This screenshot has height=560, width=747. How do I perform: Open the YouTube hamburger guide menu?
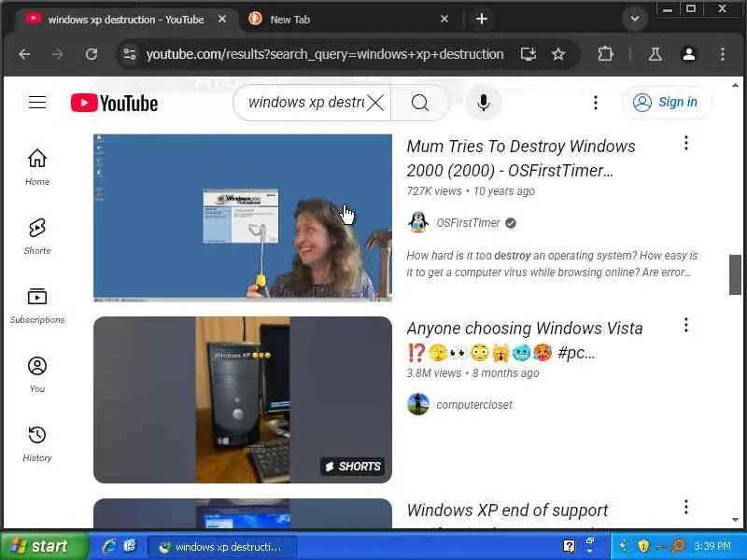pos(37,103)
